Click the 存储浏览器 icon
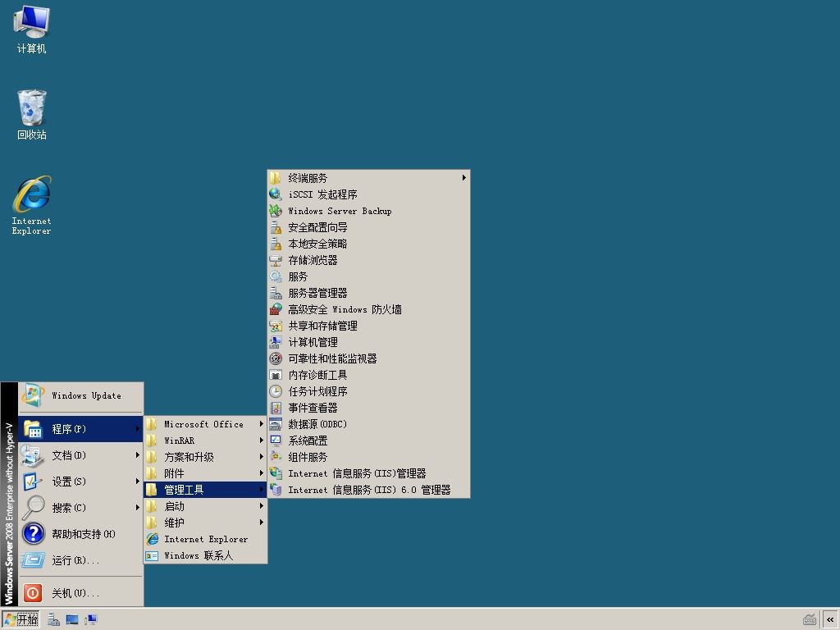Viewport: 840px width, 630px height. click(x=276, y=260)
